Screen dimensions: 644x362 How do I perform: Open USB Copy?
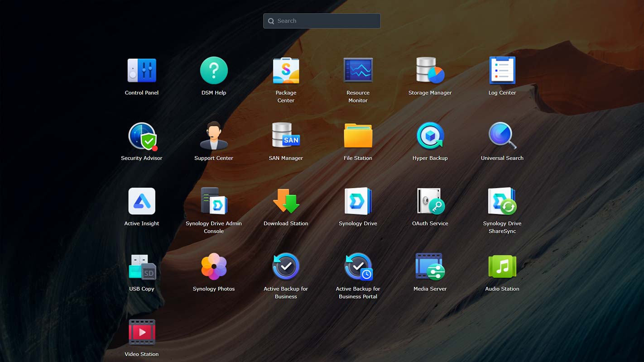pos(142,267)
